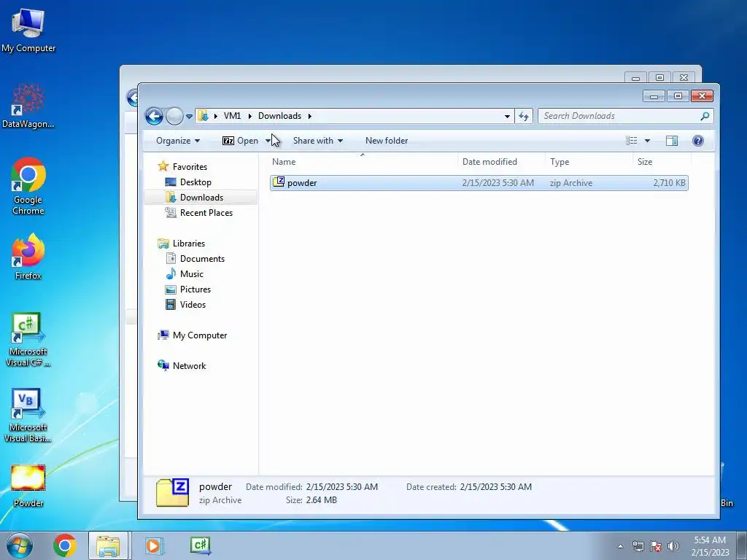
Task: Click the volume speaker tray icon
Action: 673,546
